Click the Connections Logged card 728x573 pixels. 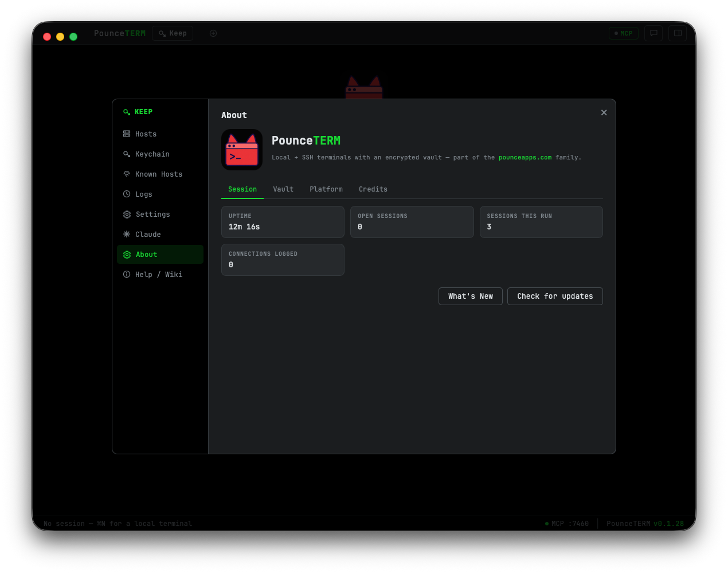pos(283,260)
